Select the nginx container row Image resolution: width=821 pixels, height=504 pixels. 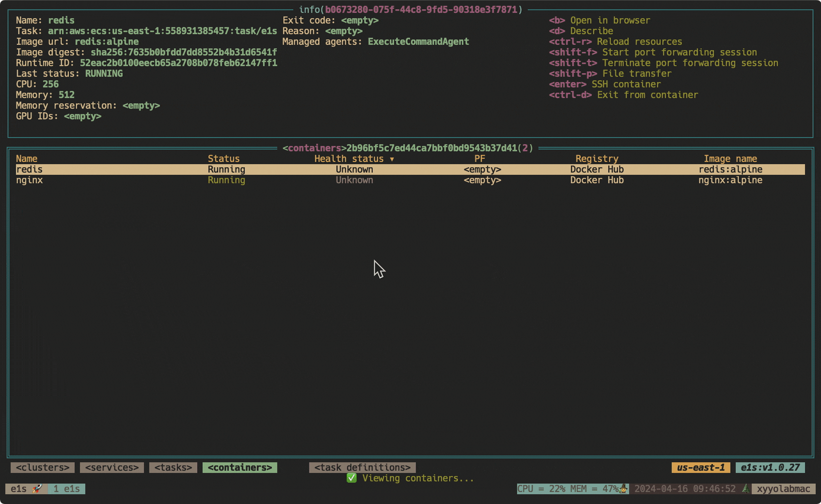tap(410, 180)
